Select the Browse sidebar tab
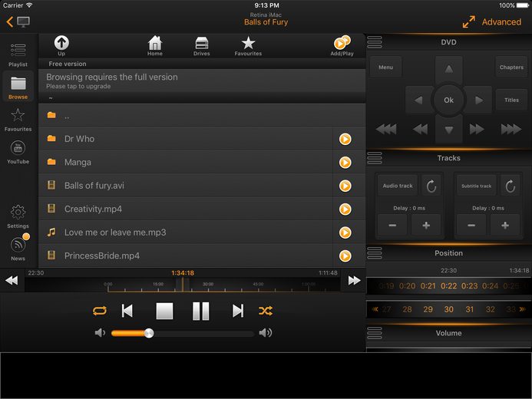This screenshot has height=399, width=532. [x=18, y=87]
